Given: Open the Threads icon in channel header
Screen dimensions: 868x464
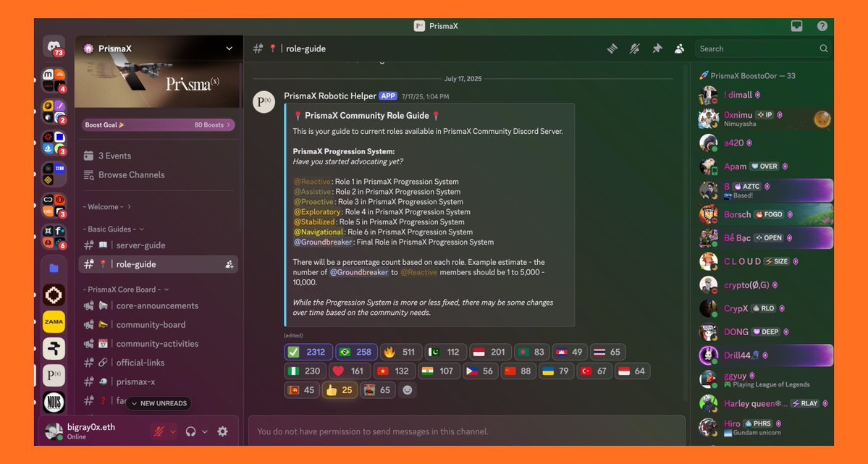Looking at the screenshot, I should (x=612, y=48).
